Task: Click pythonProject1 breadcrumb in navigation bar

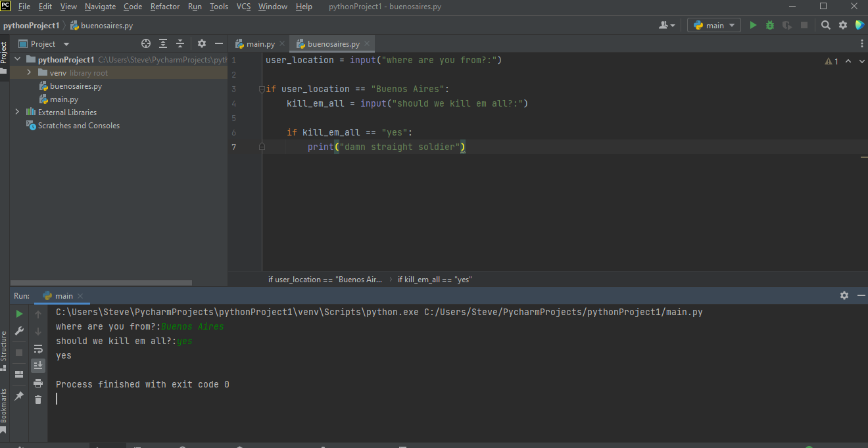Action: pos(31,26)
